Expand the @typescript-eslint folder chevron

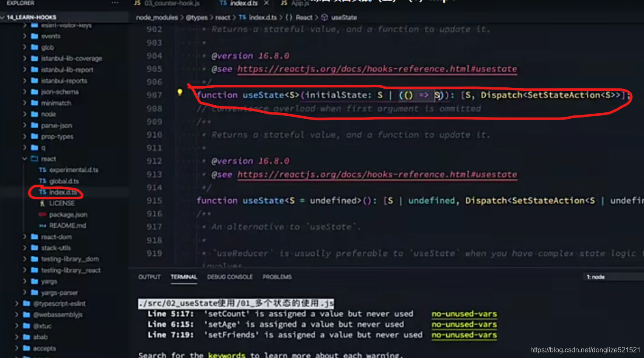pos(17,304)
